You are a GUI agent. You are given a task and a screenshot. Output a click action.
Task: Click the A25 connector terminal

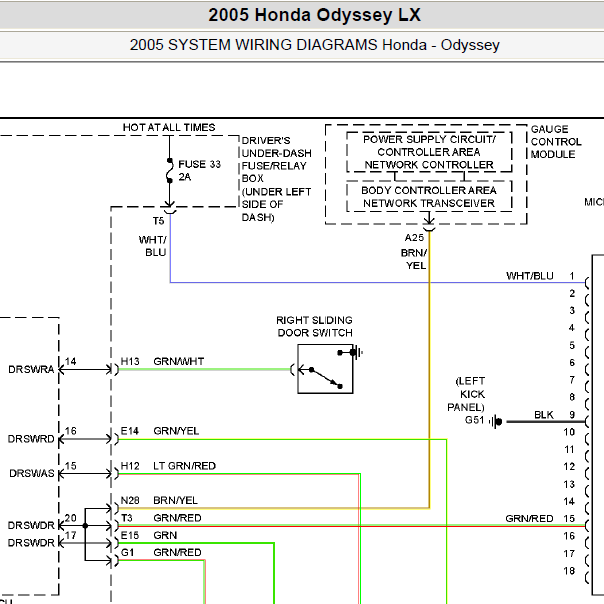click(x=429, y=229)
